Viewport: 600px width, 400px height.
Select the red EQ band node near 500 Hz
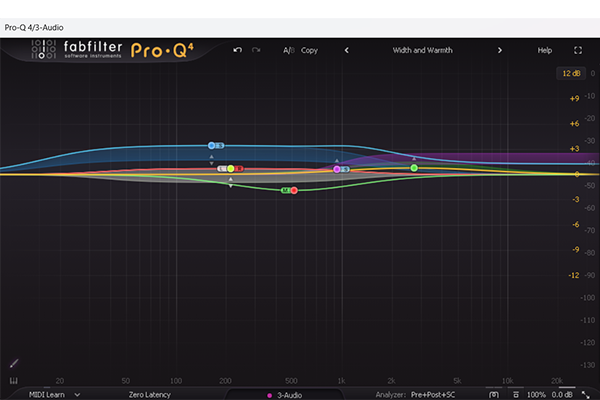(294, 190)
